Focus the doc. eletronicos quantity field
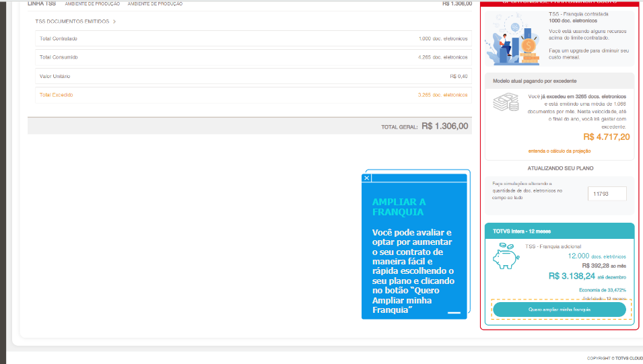 point(607,194)
